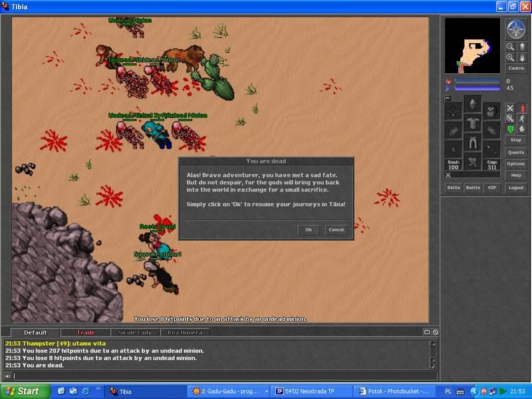This screenshot has width=532, height=399.
Task: Click Ok in You are dead dialog
Action: click(x=309, y=229)
